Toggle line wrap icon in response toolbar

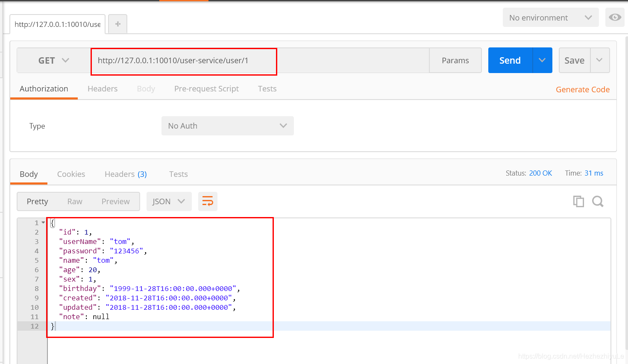[208, 201]
